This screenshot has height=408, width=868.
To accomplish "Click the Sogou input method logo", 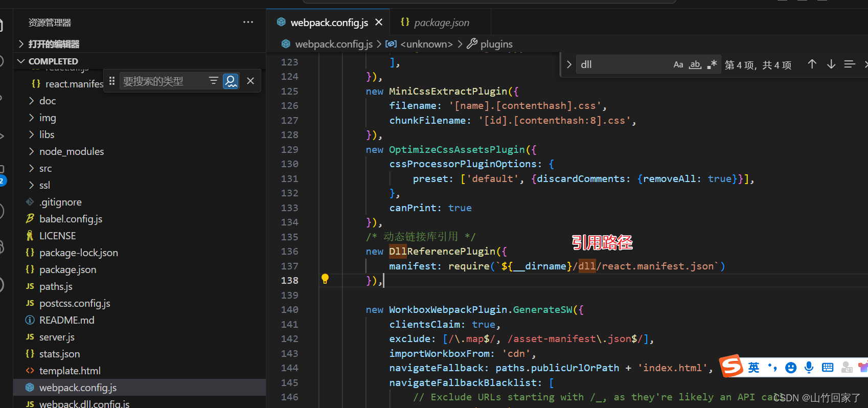I will 732,366.
